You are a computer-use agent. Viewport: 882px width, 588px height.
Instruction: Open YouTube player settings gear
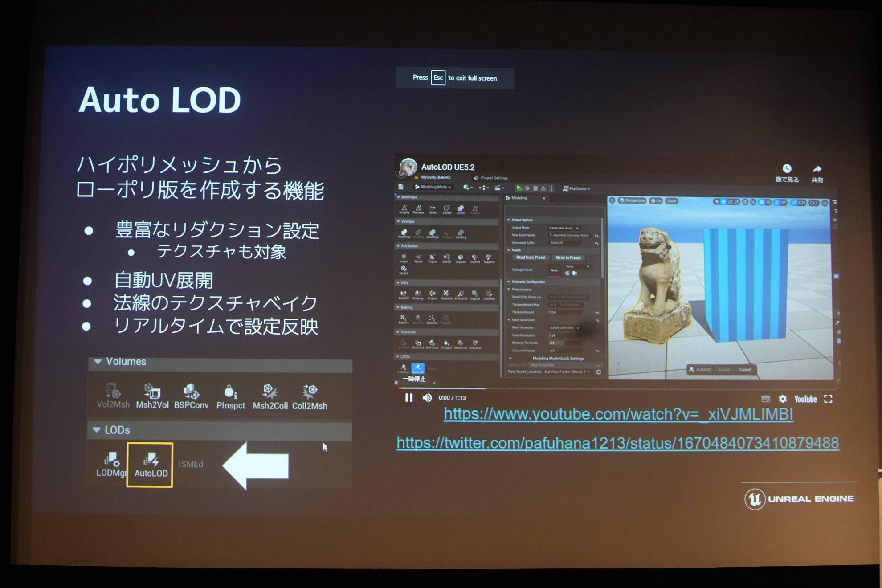pyautogui.click(x=783, y=399)
